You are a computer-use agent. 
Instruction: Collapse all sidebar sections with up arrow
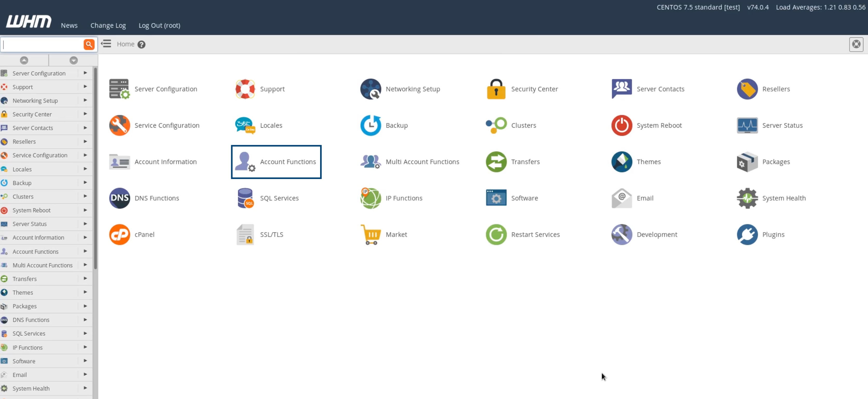(x=24, y=60)
